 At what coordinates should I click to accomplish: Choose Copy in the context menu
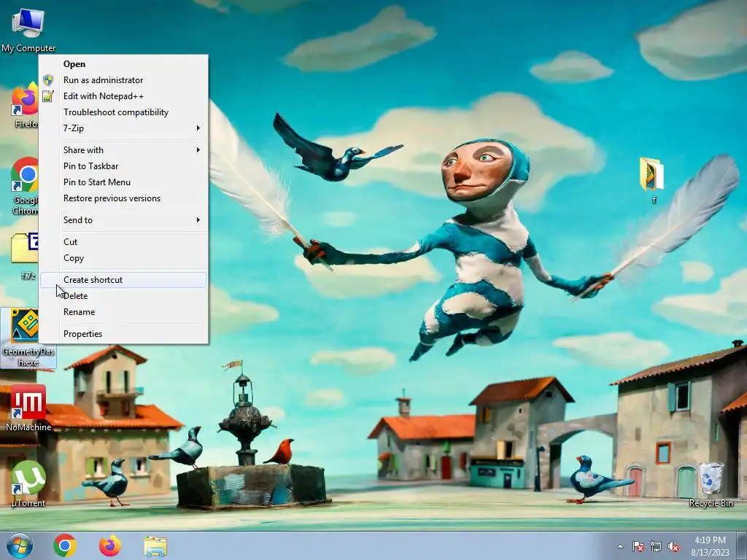123,258
